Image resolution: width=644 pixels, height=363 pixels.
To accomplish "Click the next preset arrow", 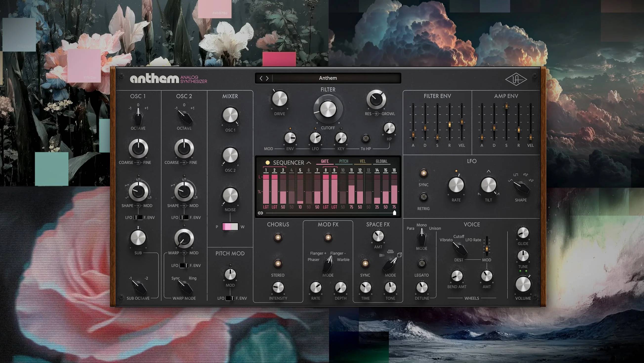I will [268, 78].
